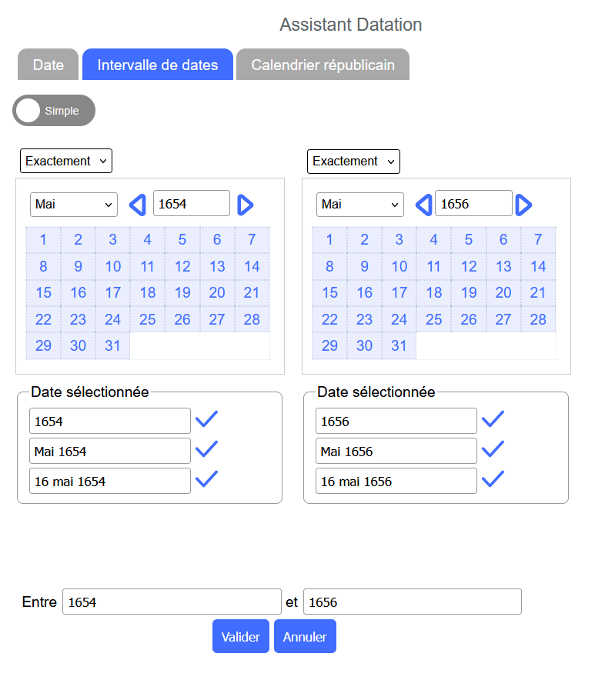The width and height of the screenshot is (615, 700).
Task: Open the right 'Exactement' precision dropdown
Action: coord(353,162)
